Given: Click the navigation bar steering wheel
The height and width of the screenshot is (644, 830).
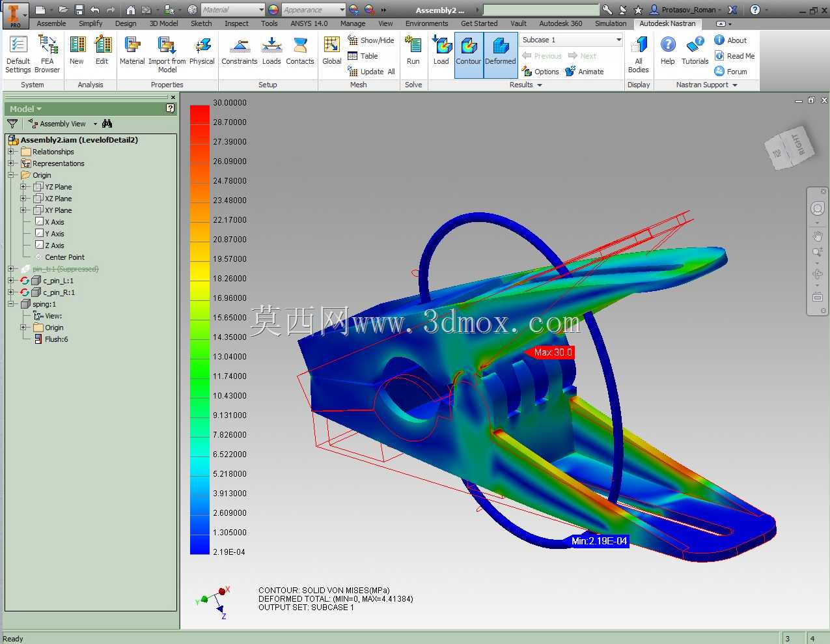Looking at the screenshot, I should (x=818, y=208).
